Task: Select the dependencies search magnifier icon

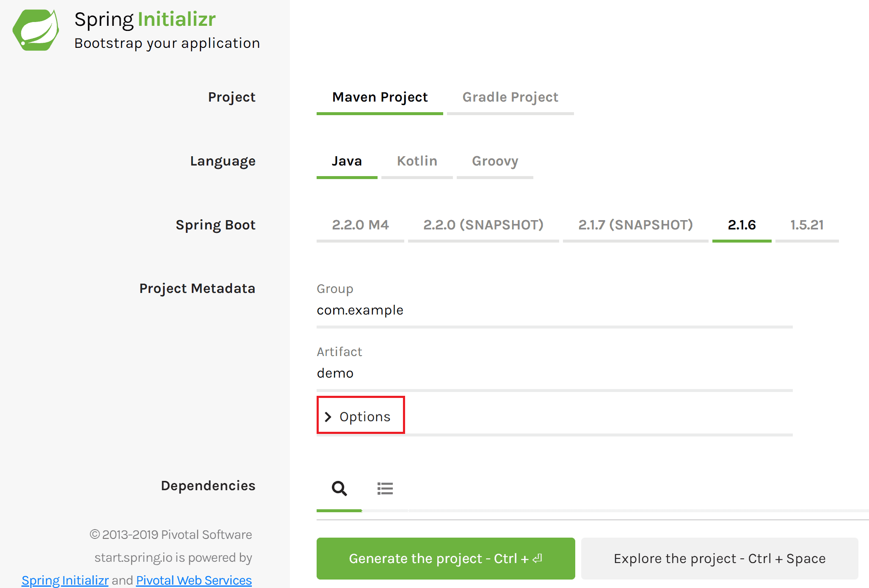Action: (x=339, y=489)
